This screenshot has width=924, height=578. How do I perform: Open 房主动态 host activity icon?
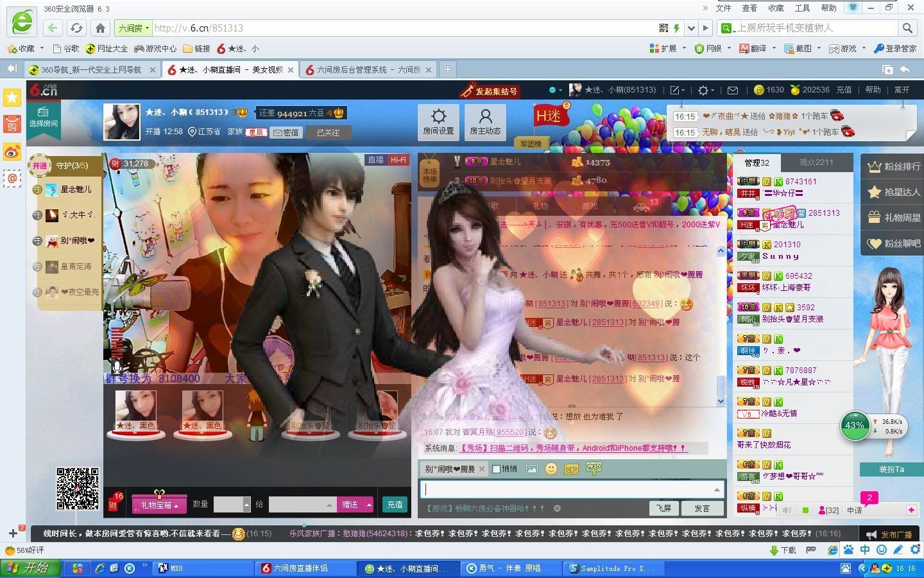tap(485, 122)
